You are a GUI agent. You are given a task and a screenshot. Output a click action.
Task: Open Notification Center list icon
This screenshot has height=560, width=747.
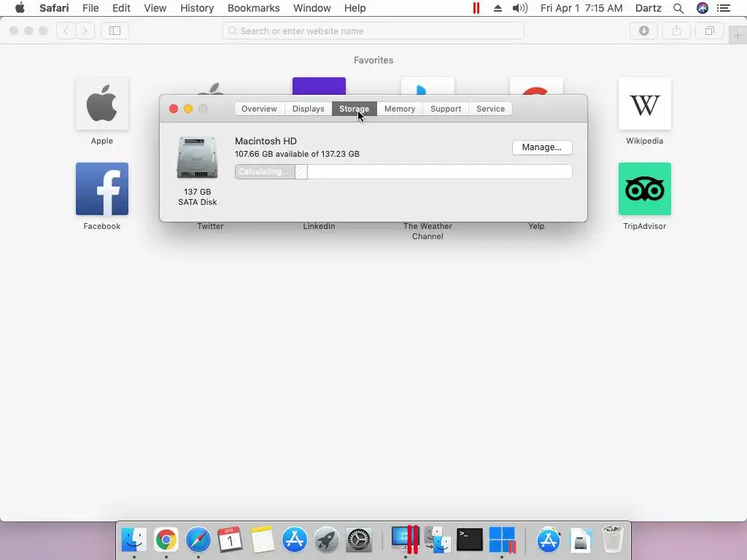pyautogui.click(x=723, y=8)
